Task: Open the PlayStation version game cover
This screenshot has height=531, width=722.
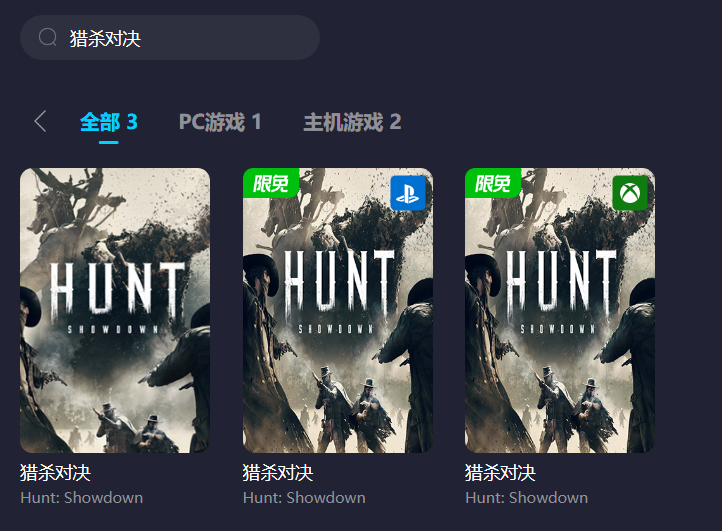Action: [x=338, y=310]
